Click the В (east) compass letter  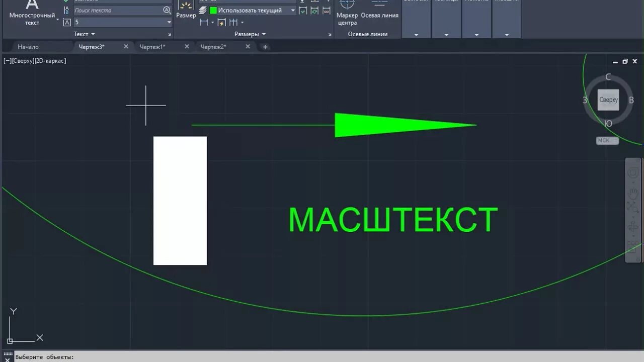(631, 100)
